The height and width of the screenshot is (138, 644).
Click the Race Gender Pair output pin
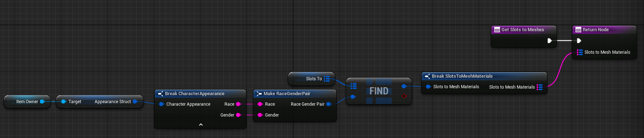pos(329,104)
